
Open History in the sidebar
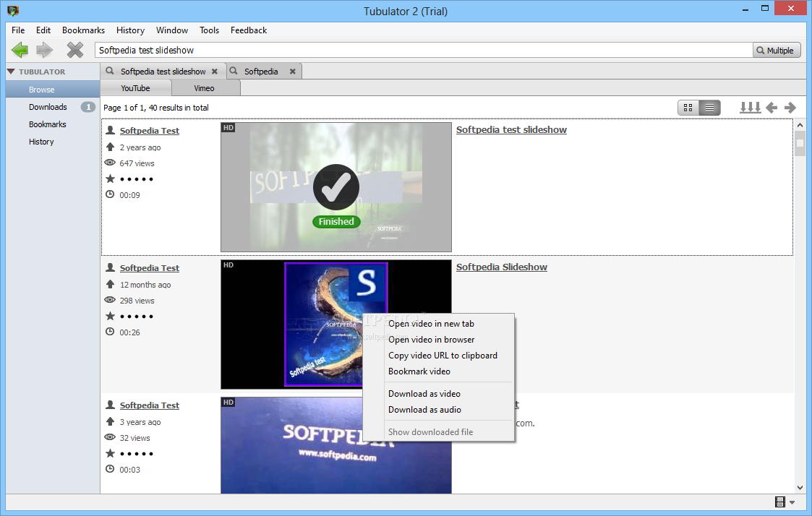click(41, 142)
